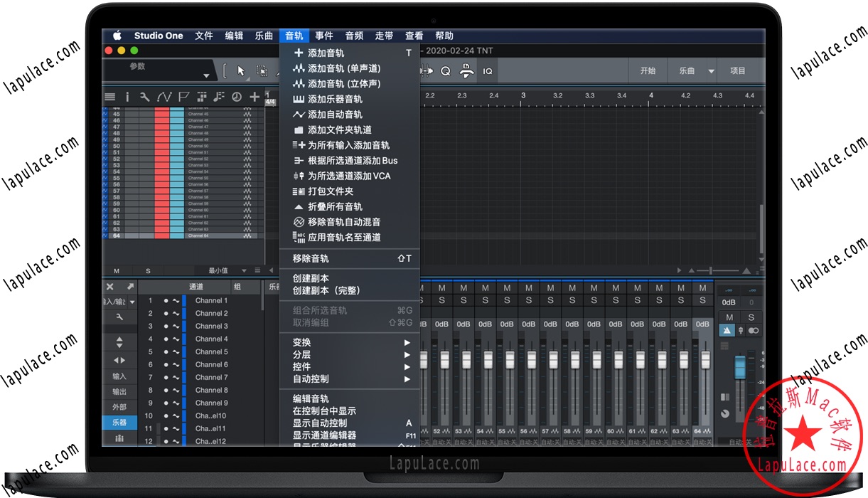Open the 事件 menu in menu bar

click(324, 36)
